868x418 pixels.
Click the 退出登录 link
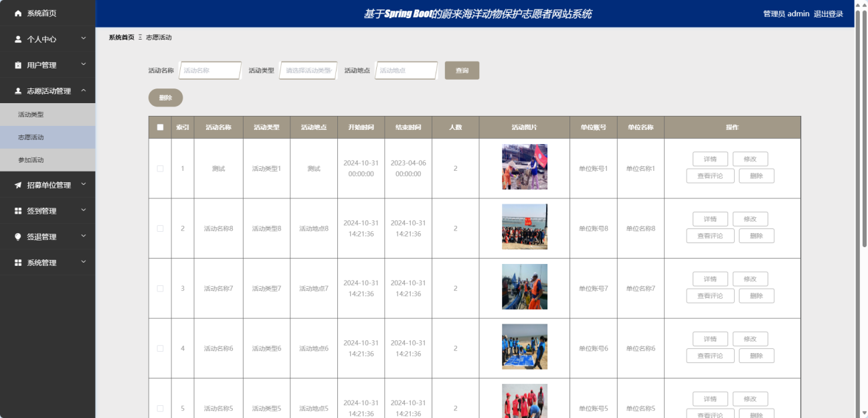829,14
